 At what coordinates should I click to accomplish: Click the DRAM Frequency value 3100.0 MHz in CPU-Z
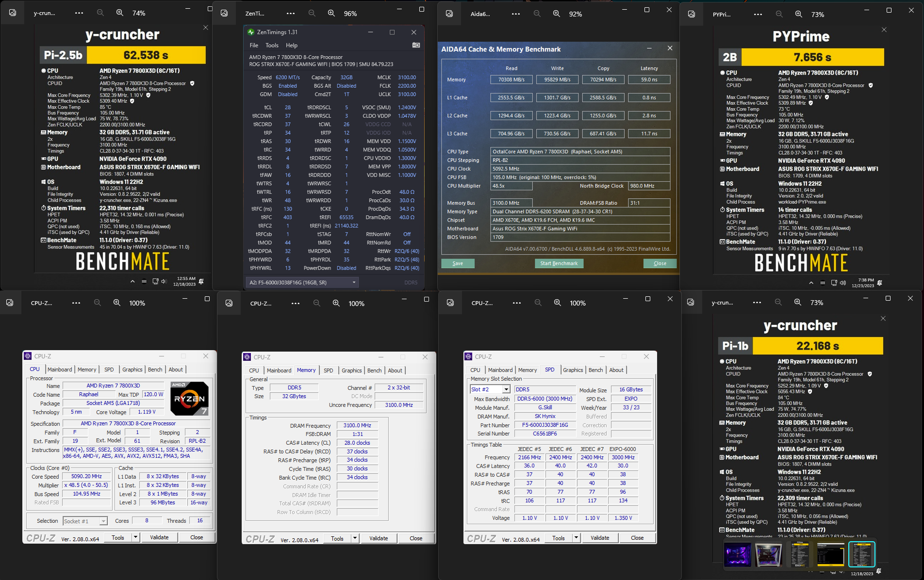[x=357, y=425]
